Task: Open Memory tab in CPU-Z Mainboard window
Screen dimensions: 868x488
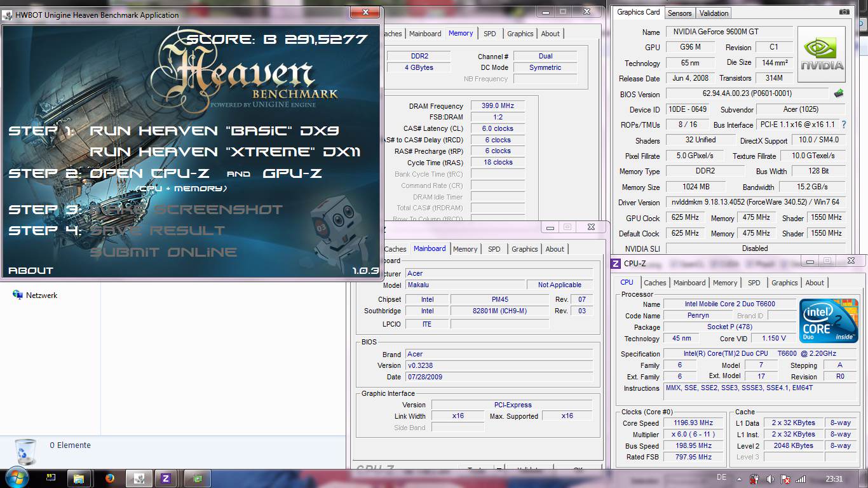Action: (x=465, y=249)
